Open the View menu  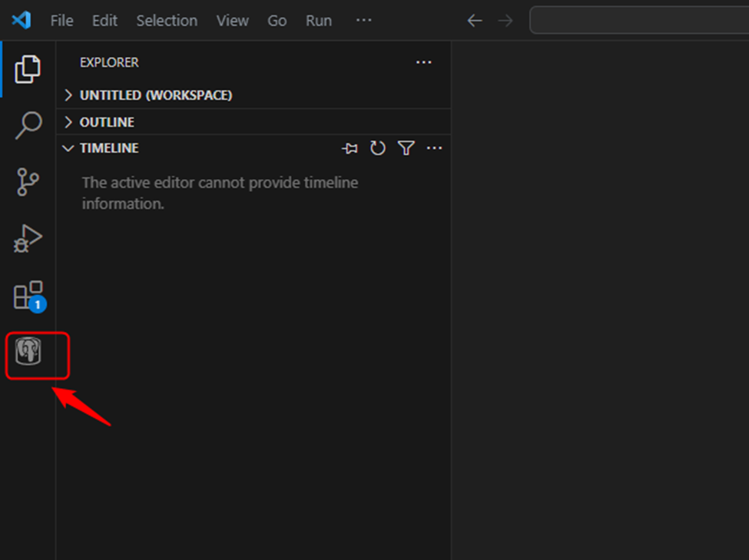click(x=232, y=21)
